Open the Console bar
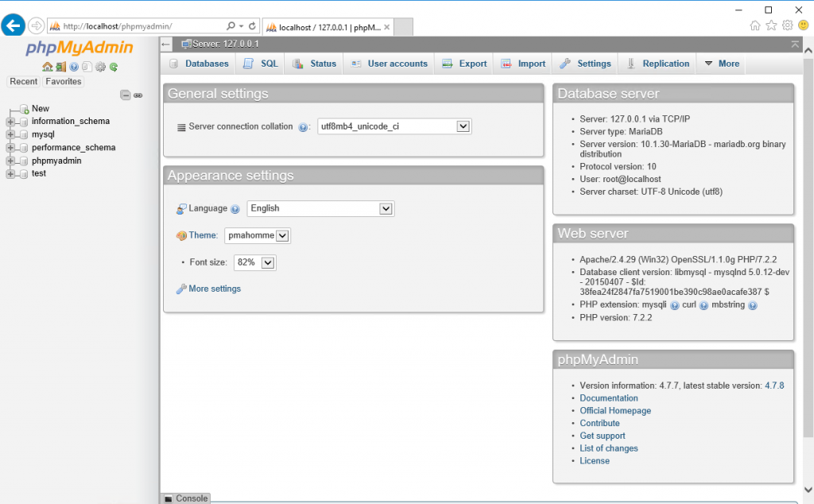The height and width of the screenshot is (504, 814). click(x=186, y=498)
